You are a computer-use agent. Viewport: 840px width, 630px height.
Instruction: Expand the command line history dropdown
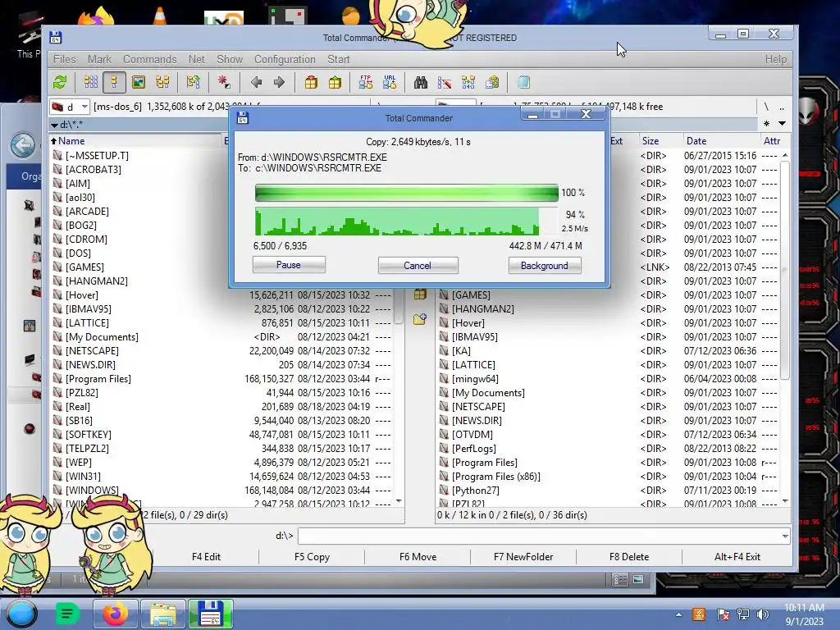785,536
